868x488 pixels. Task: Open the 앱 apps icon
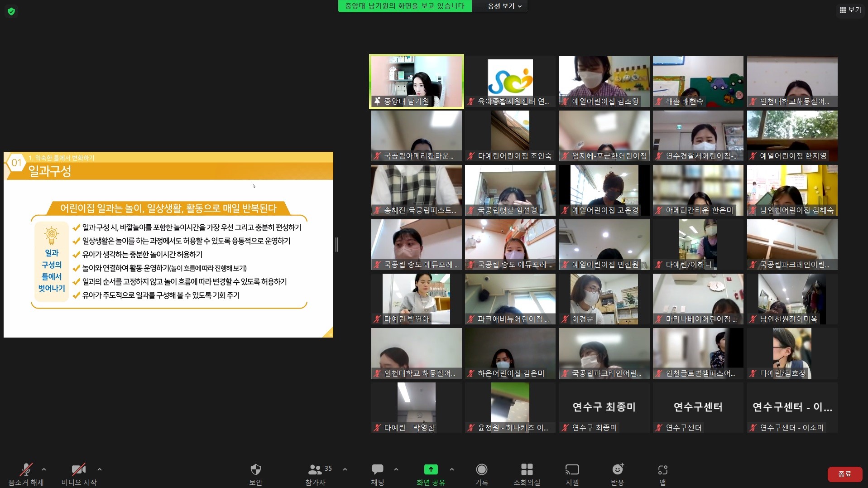[x=663, y=469]
